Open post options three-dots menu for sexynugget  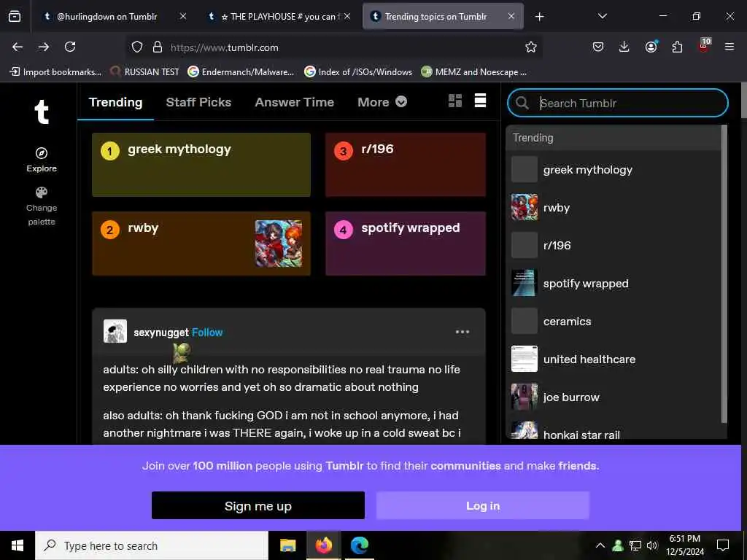[x=462, y=332]
